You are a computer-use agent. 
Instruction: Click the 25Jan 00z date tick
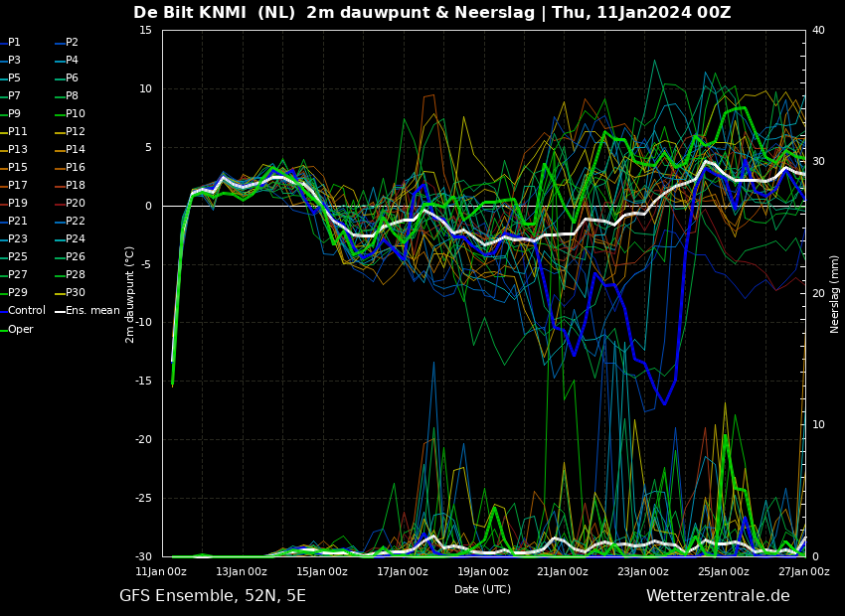(x=724, y=572)
